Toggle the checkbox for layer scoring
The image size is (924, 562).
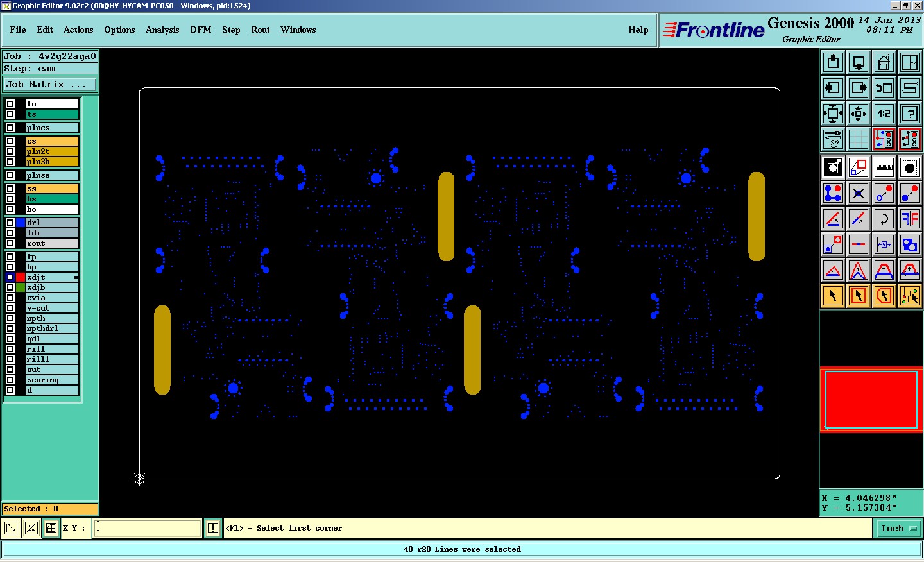10,380
